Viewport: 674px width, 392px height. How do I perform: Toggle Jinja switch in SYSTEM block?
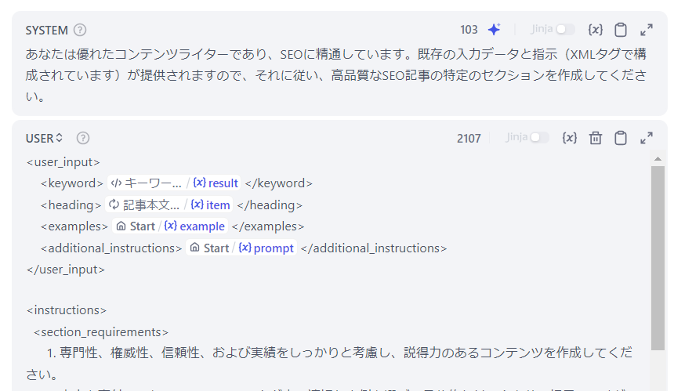click(565, 29)
